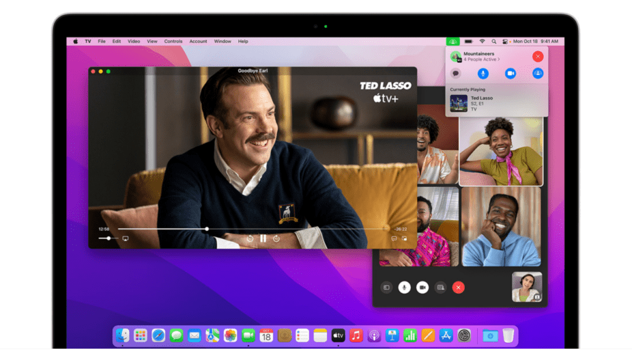This screenshot has height=364, width=632.
Task: Toggle the camera in the FaceTime window
Action: pyautogui.click(x=422, y=287)
